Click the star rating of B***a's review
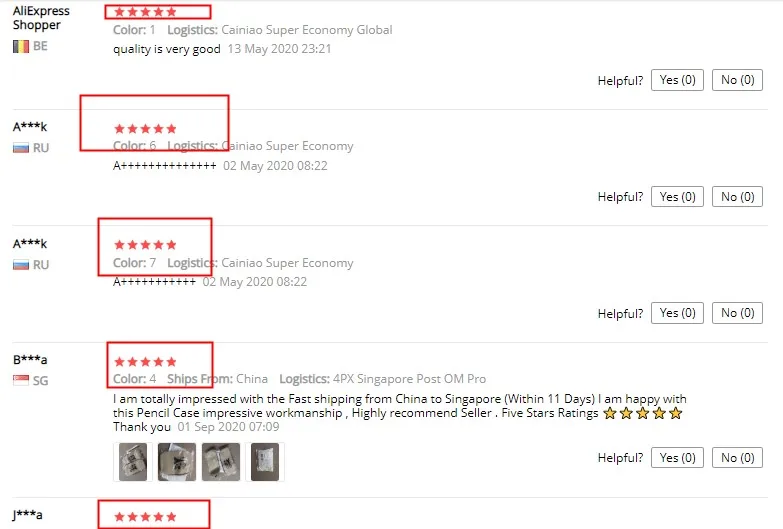 pos(145,362)
